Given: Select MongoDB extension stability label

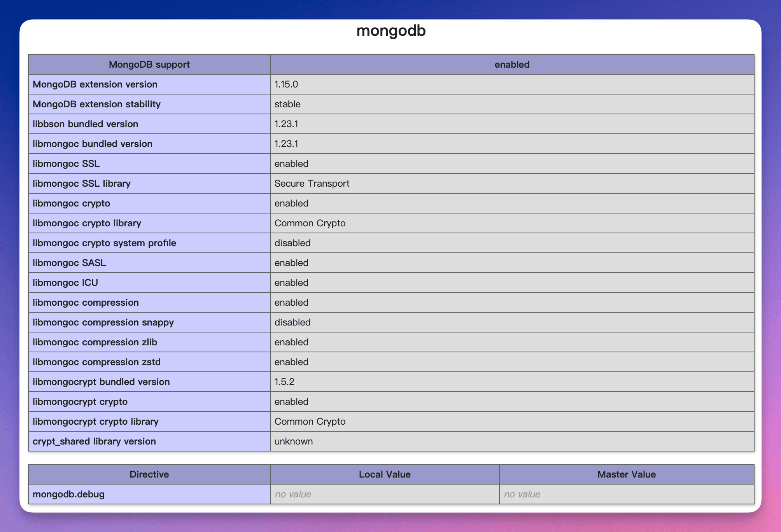Looking at the screenshot, I should 96,104.
